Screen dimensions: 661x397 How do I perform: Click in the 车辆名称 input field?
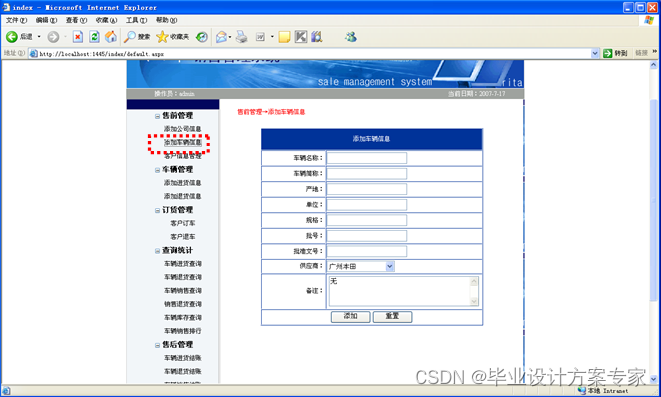(367, 158)
